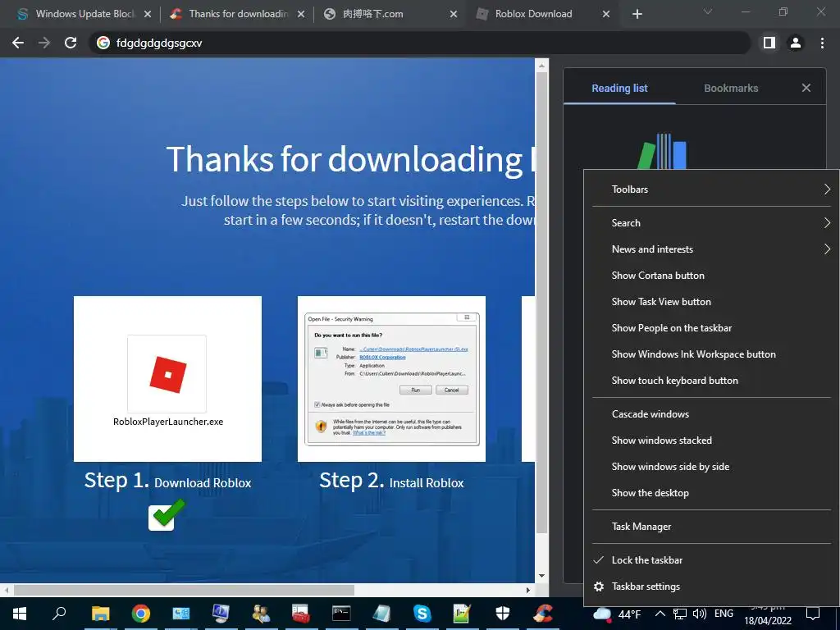Reload the current page

[x=71, y=43]
